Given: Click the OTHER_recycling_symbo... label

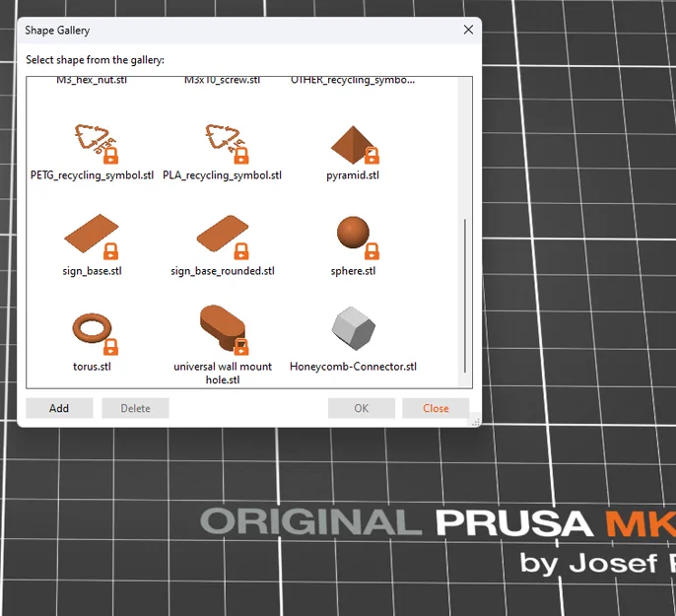Looking at the screenshot, I should point(353,80).
